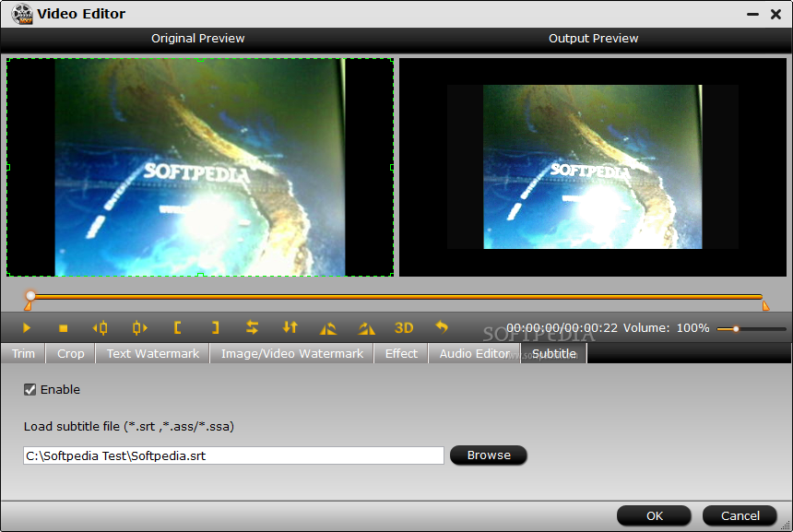793x532 pixels.
Task: Click the Video Editor app icon
Action: pos(22,14)
